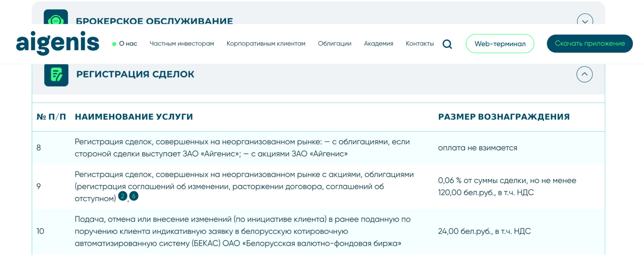Open the search magnifier icon
The height and width of the screenshot is (255, 644).
point(447,44)
